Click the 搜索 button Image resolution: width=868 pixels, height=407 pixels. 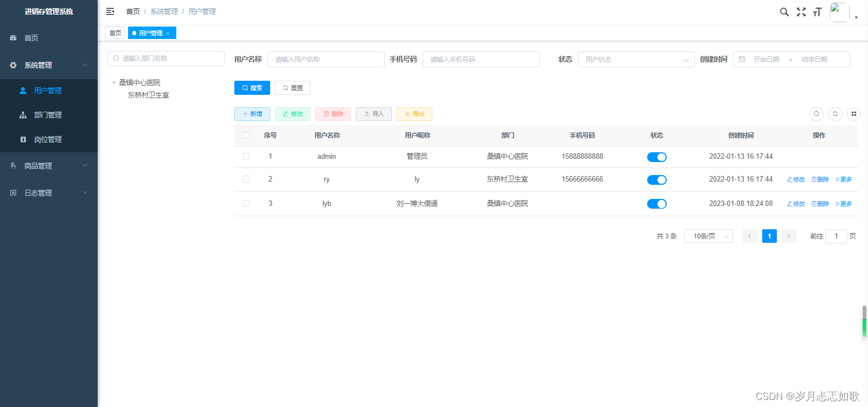(252, 88)
